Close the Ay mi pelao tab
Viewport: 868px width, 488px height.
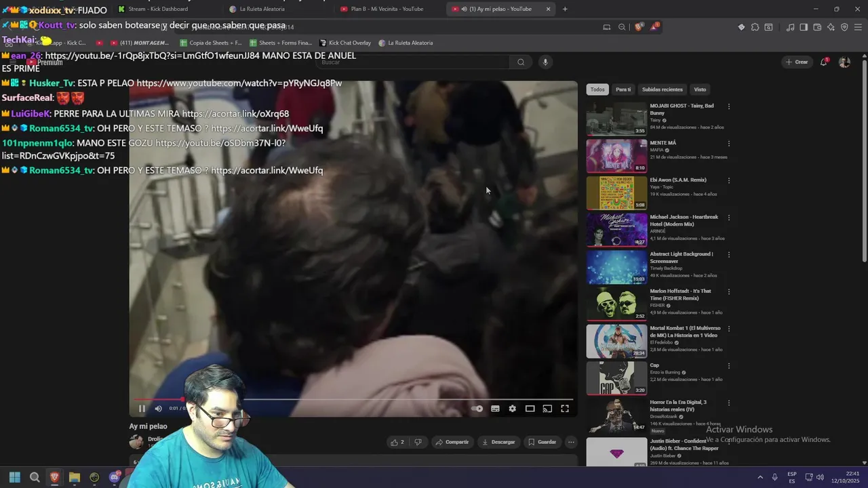coord(548,9)
